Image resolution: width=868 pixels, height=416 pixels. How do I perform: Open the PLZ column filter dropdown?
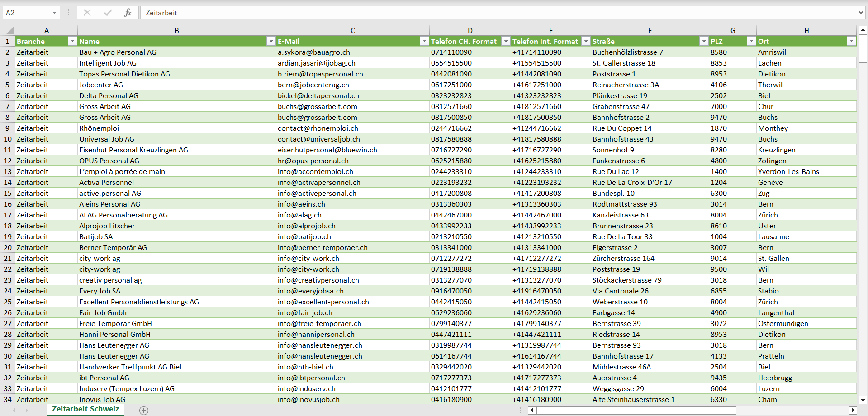pyautogui.click(x=751, y=41)
